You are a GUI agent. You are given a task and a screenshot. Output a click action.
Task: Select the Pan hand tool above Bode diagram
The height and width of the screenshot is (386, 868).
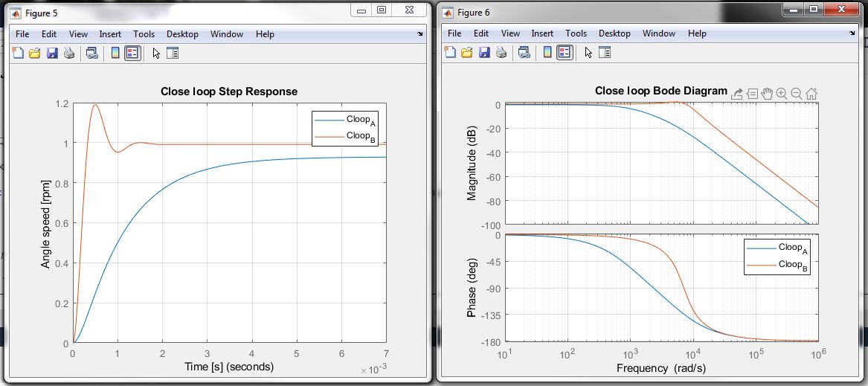click(x=767, y=94)
